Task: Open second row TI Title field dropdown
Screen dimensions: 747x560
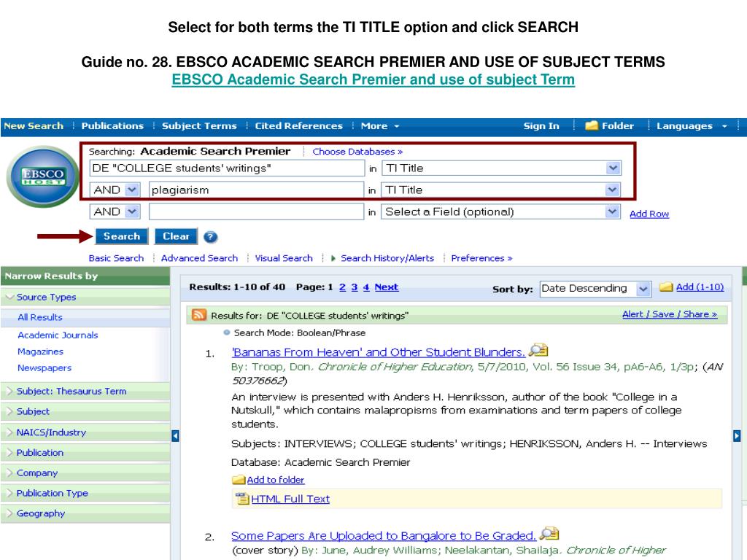Action: [612, 190]
